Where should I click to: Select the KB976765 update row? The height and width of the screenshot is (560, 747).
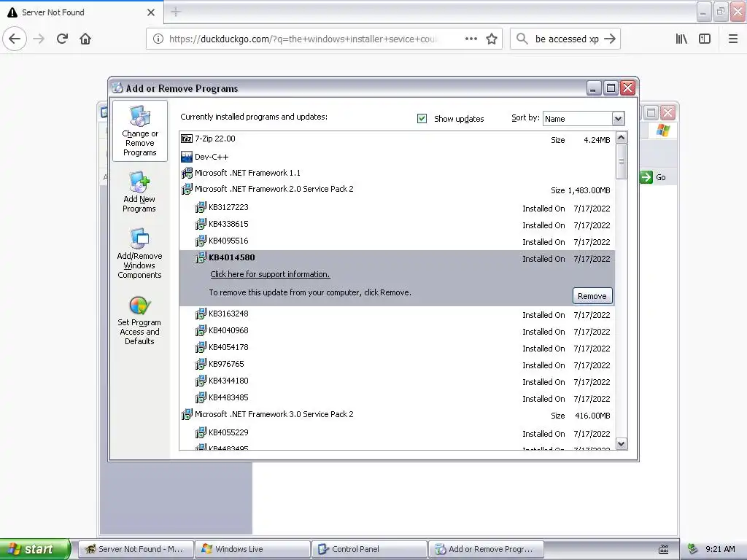(398, 365)
